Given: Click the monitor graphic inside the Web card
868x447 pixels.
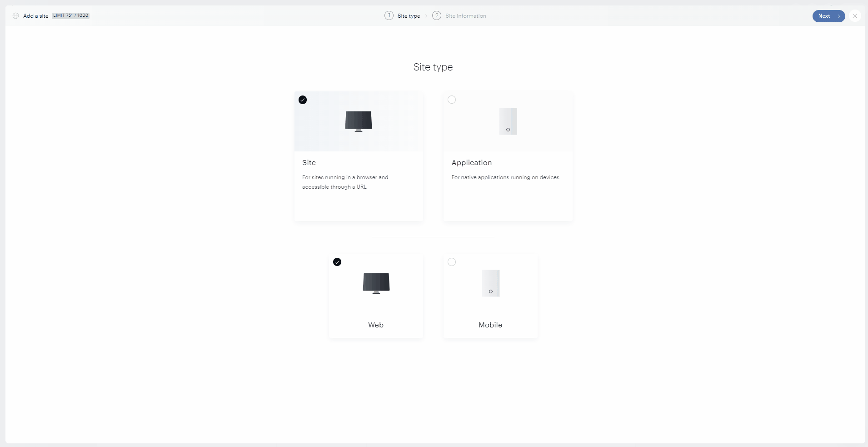Looking at the screenshot, I should (x=375, y=283).
